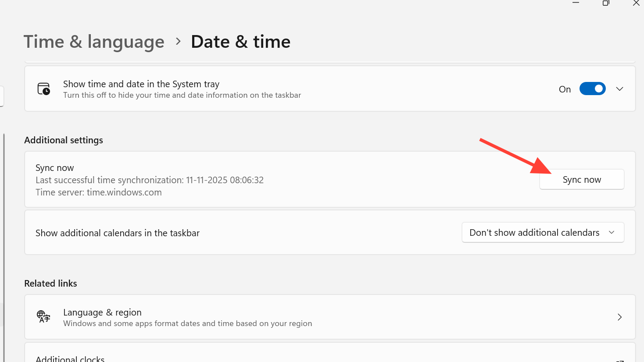Click the "Show time and date in the System tray" title

141,84
